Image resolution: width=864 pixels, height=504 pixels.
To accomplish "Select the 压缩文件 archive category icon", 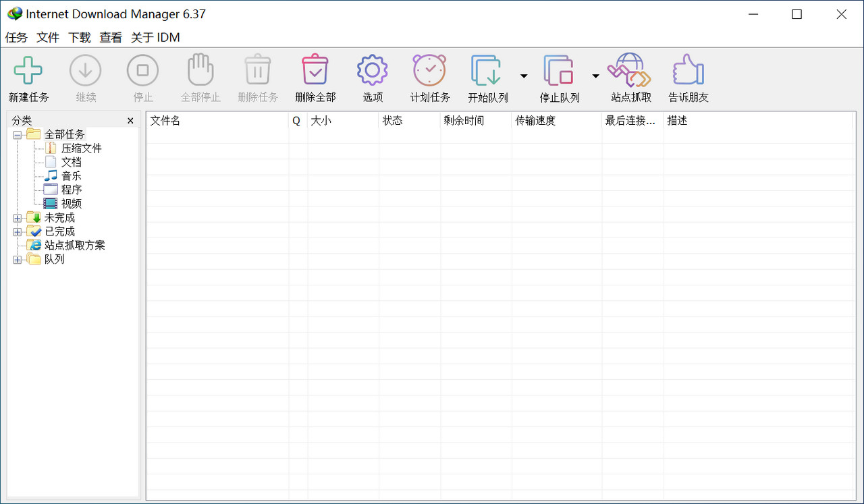I will click(x=51, y=148).
